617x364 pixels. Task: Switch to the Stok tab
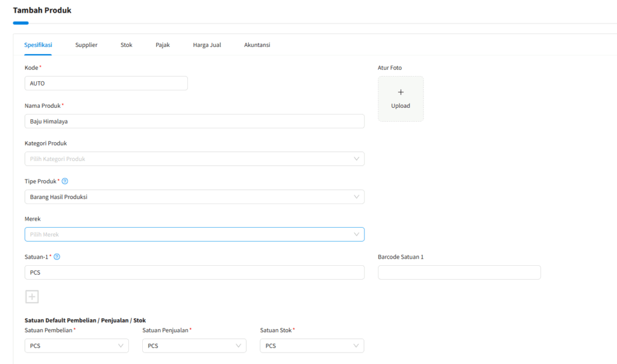(x=127, y=45)
